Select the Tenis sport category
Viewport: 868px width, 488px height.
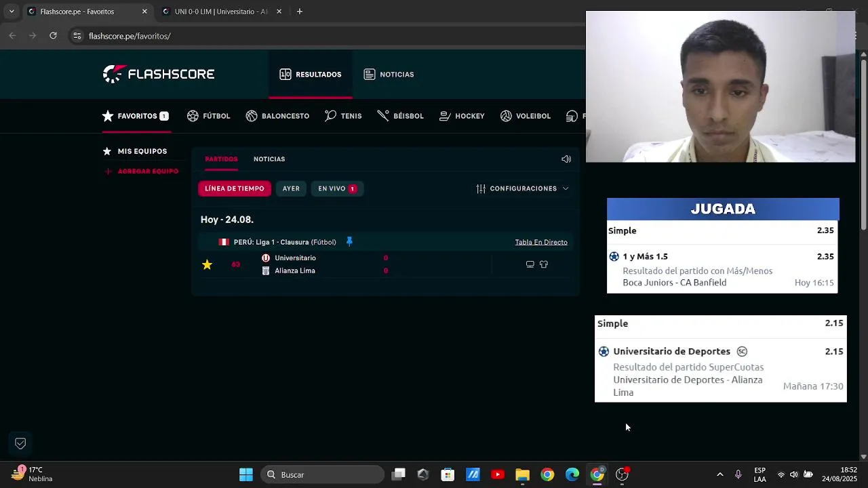343,116
